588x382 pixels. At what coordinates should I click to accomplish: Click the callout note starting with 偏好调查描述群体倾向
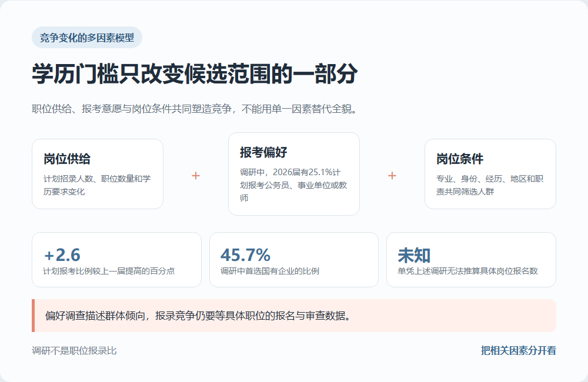[294, 316]
